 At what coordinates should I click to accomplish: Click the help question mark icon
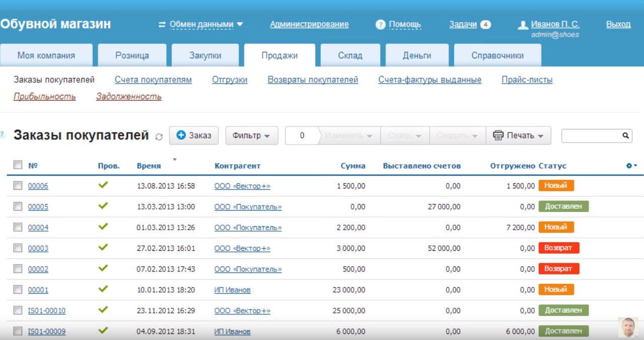(x=380, y=25)
